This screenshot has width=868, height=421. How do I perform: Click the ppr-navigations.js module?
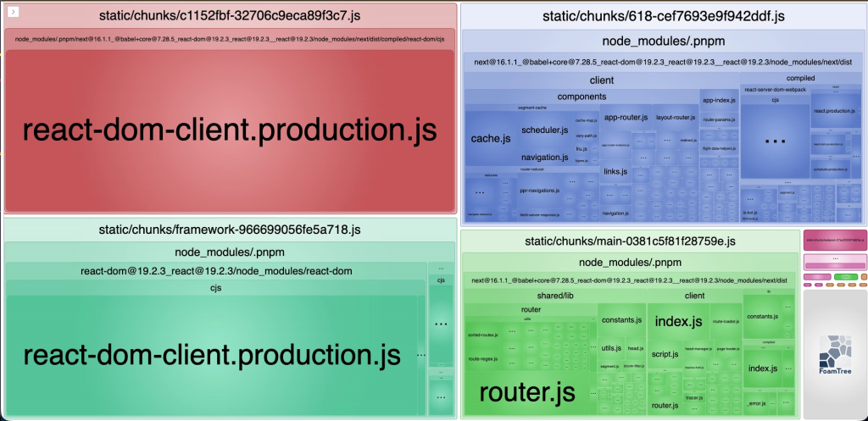click(539, 191)
